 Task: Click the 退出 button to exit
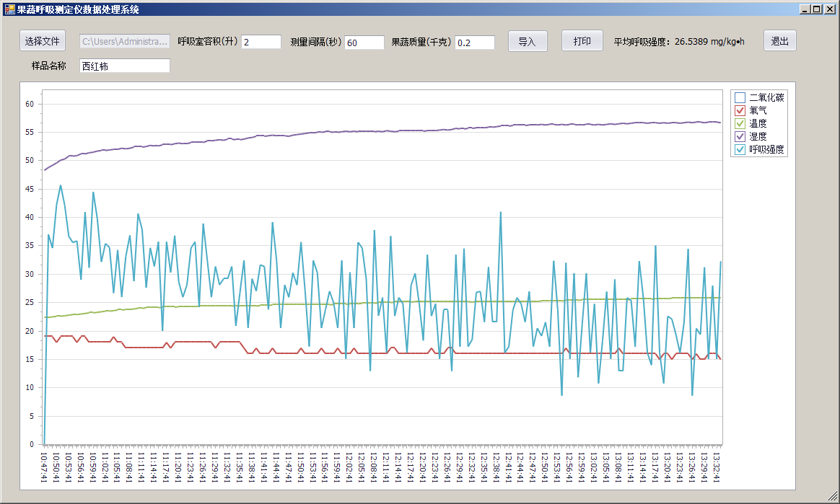pyautogui.click(x=779, y=41)
